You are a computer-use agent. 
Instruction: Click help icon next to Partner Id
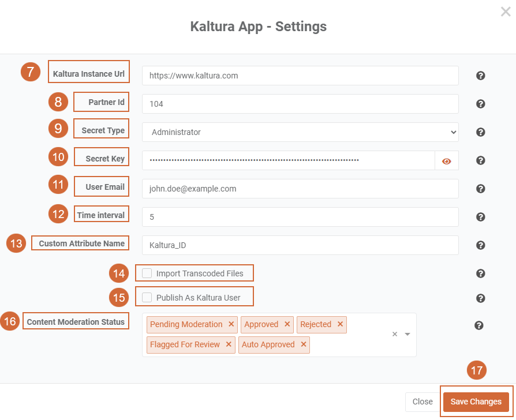coord(480,104)
